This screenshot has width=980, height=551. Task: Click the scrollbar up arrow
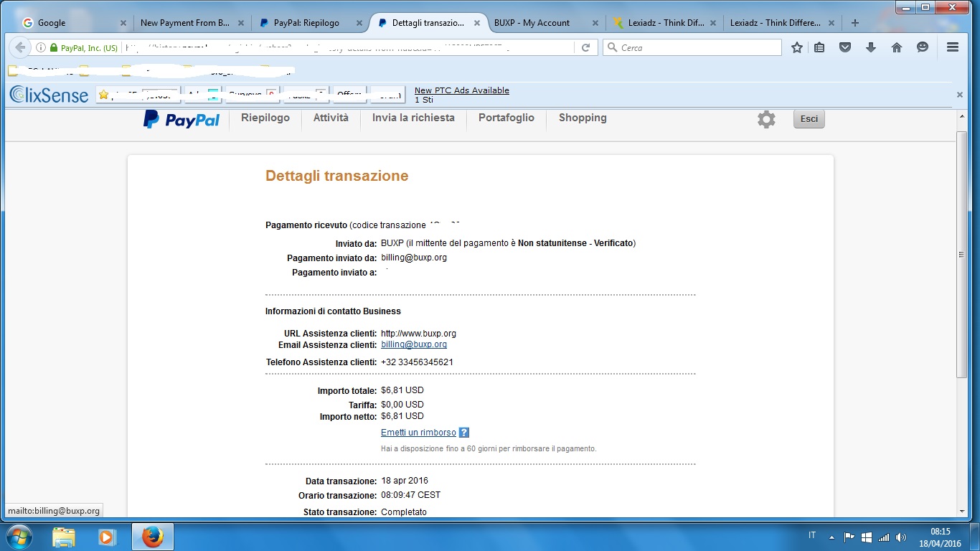[x=962, y=116]
